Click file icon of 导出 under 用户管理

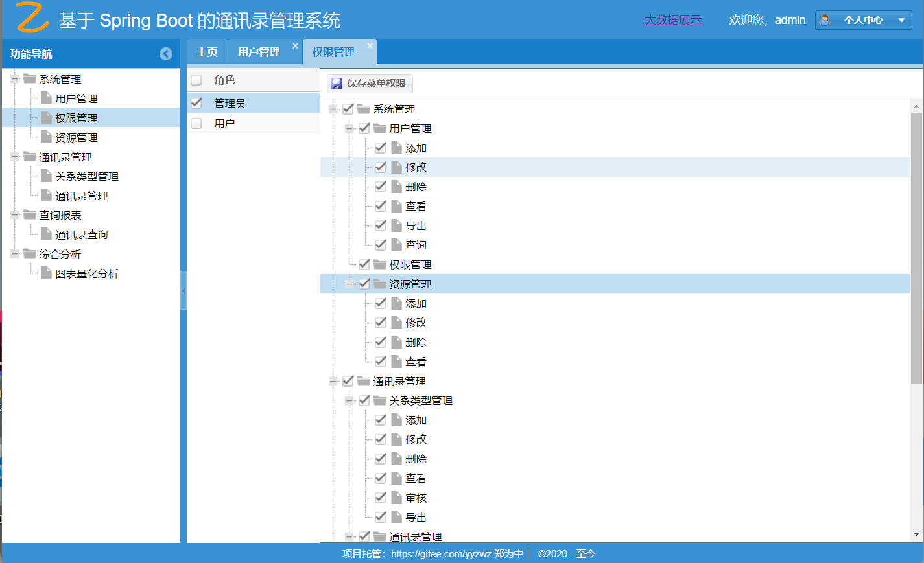396,225
